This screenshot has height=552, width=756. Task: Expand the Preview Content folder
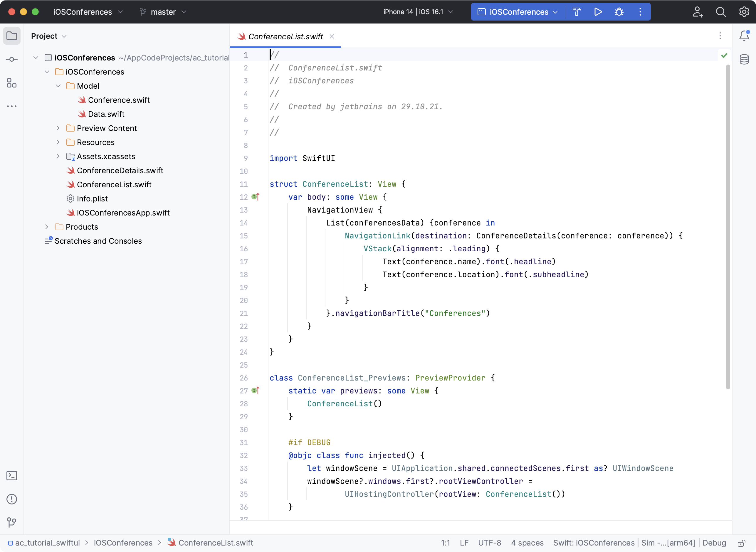tap(58, 128)
